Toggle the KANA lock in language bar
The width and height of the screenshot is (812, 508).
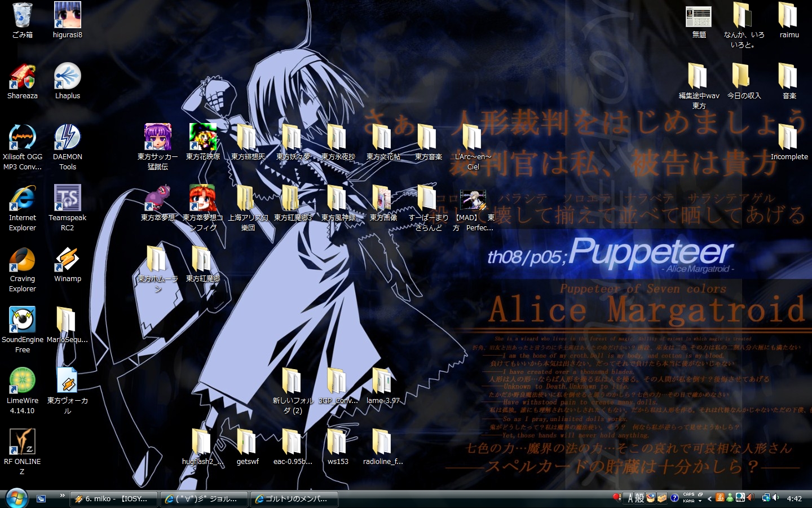coord(689,501)
